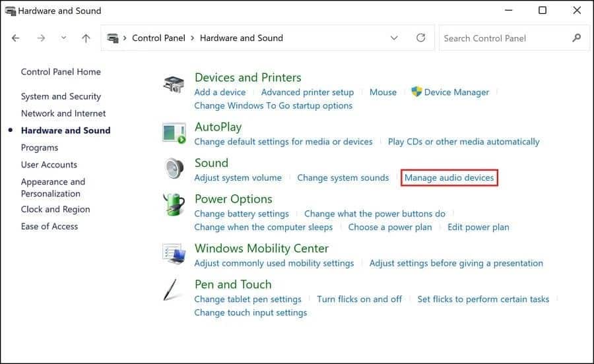Select the Hardware and Sound breadcrumb
Viewport: 594px width, 364px height.
click(x=242, y=38)
